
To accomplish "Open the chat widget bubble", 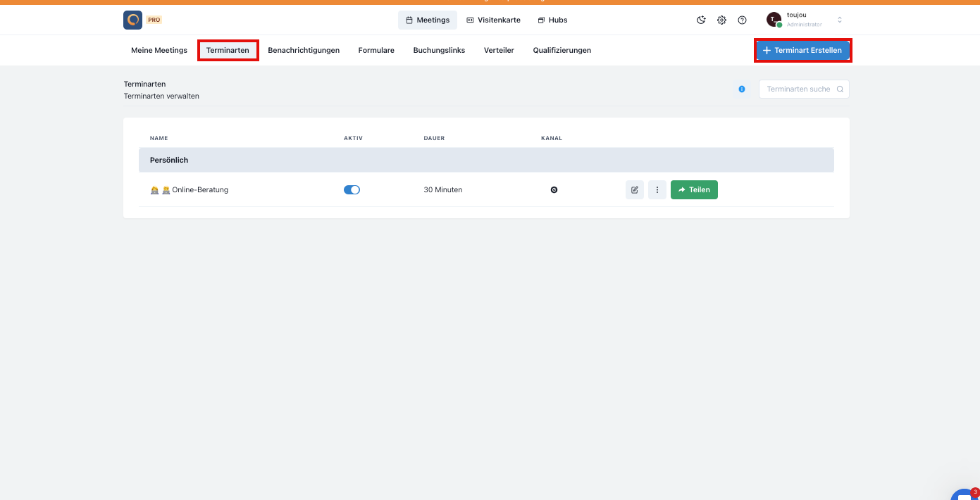I will coord(964,494).
